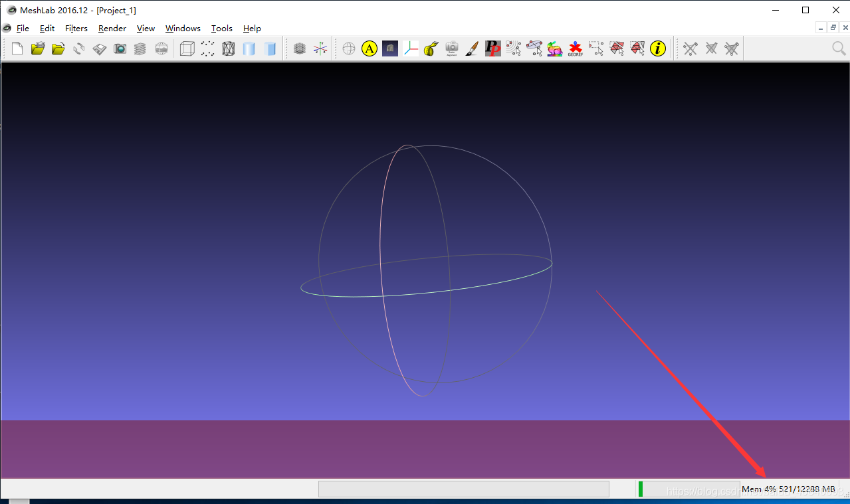Toggle first light-blue cylinder shading icon
850x504 pixels.
coord(249,48)
